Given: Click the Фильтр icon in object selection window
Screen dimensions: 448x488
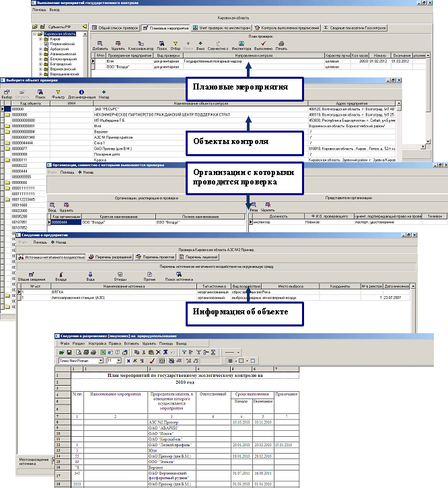Looking at the screenshot, I should pos(57,94).
